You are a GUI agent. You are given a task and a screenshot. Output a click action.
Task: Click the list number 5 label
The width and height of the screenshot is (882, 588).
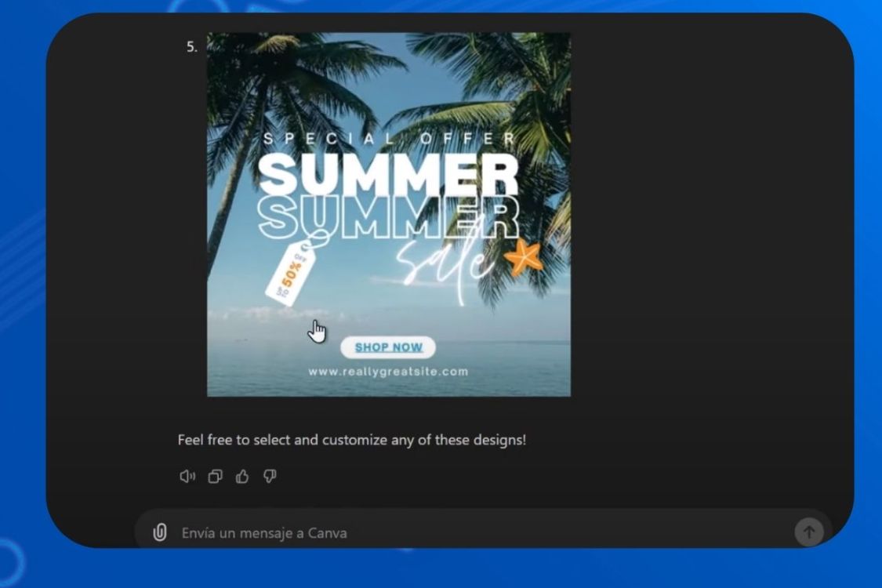[x=192, y=47]
